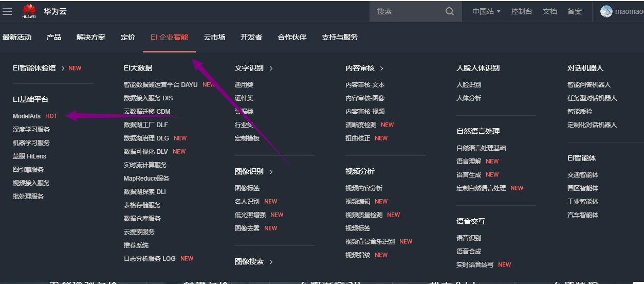Open 清晰度检测 link
This screenshot has width=644, height=284.
(x=361, y=125)
